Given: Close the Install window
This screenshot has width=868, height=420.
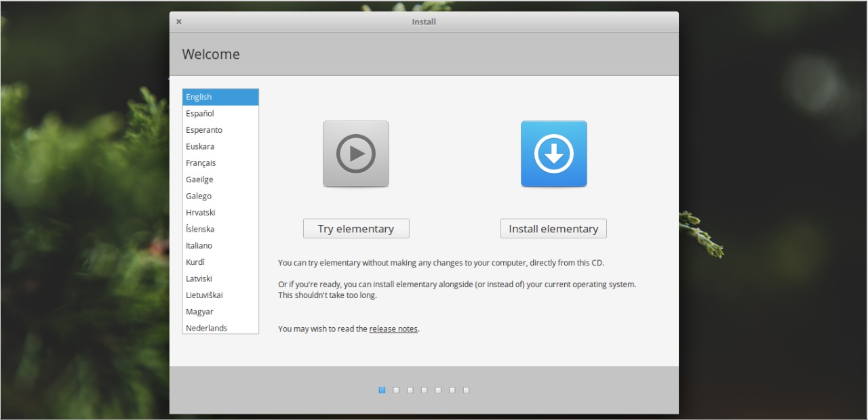Looking at the screenshot, I should [178, 21].
